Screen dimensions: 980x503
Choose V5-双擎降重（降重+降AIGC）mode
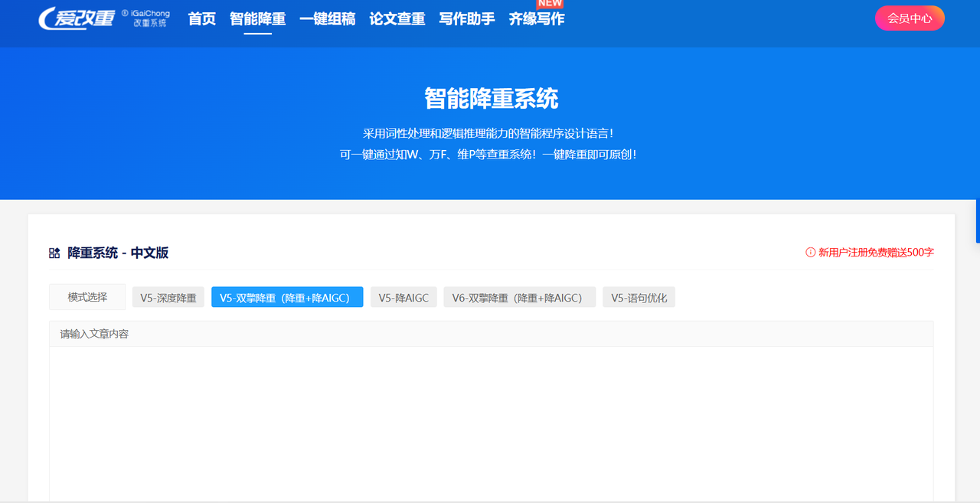[287, 297]
